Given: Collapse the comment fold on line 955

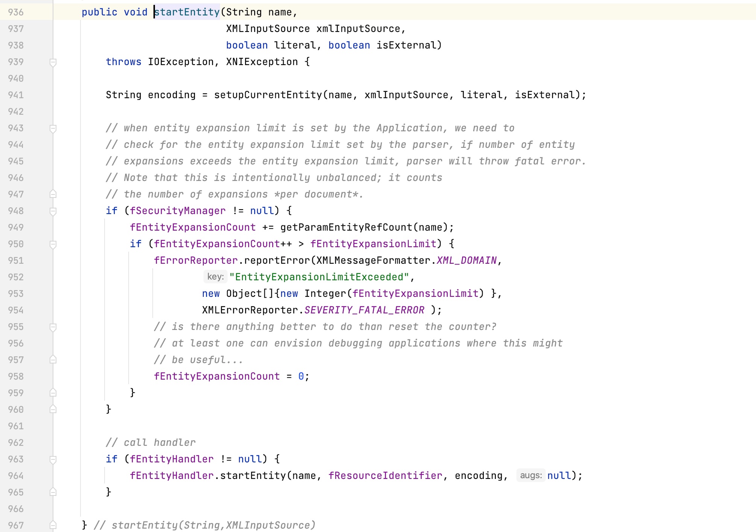Looking at the screenshot, I should 53,327.
